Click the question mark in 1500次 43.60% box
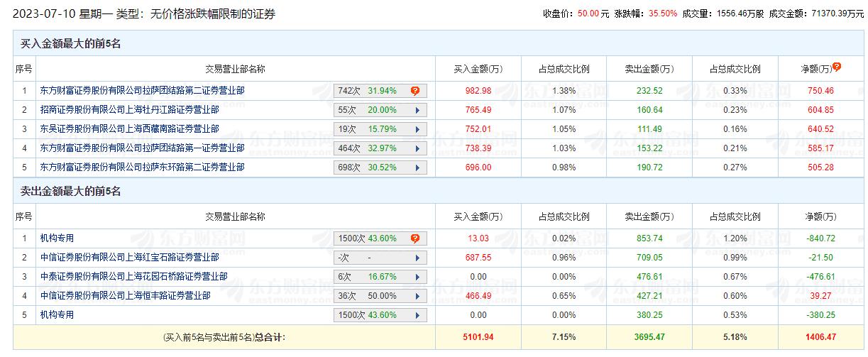Screen dimensions: 868x357 coord(415,238)
